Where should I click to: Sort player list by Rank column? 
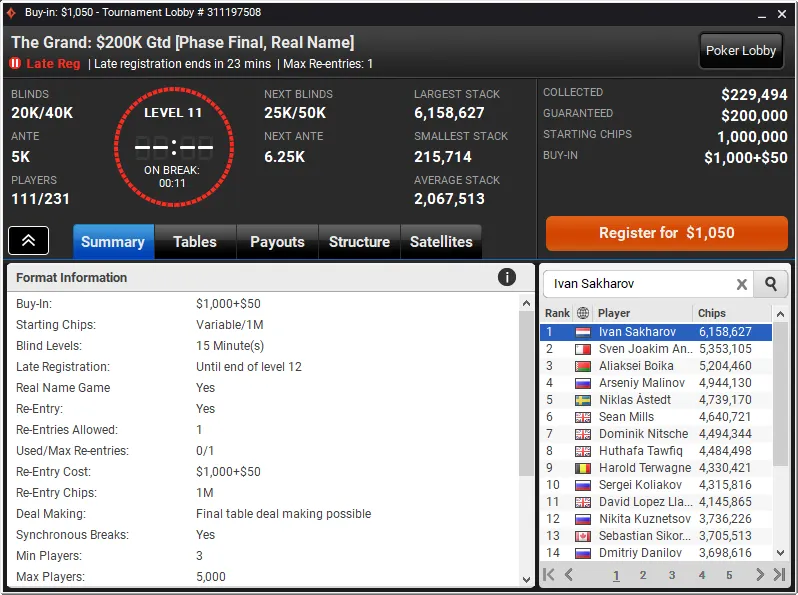(x=557, y=313)
